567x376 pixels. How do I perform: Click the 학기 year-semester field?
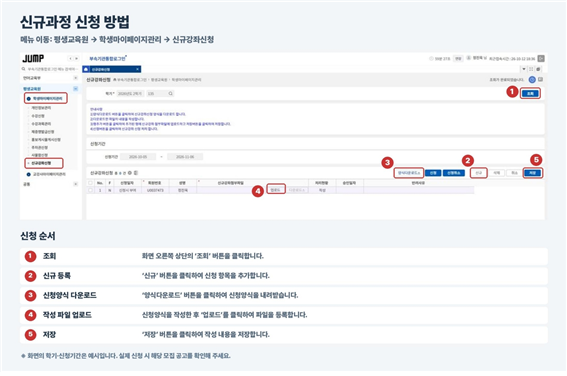point(130,94)
